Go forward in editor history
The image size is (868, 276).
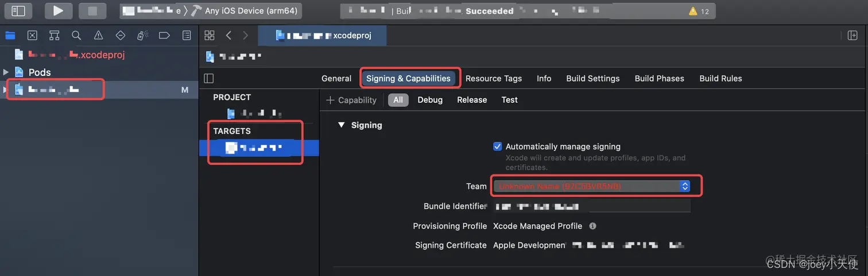pyautogui.click(x=246, y=36)
